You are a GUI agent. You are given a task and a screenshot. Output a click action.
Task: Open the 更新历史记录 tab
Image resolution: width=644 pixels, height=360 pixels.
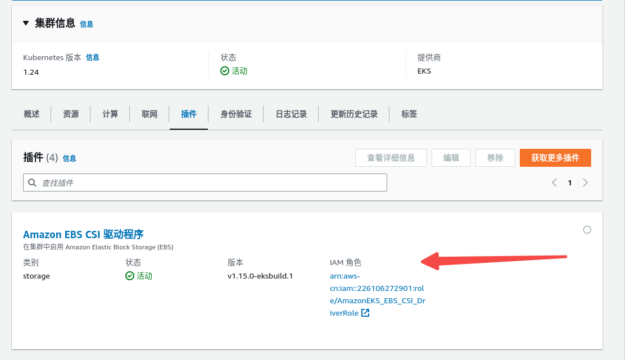pos(354,114)
